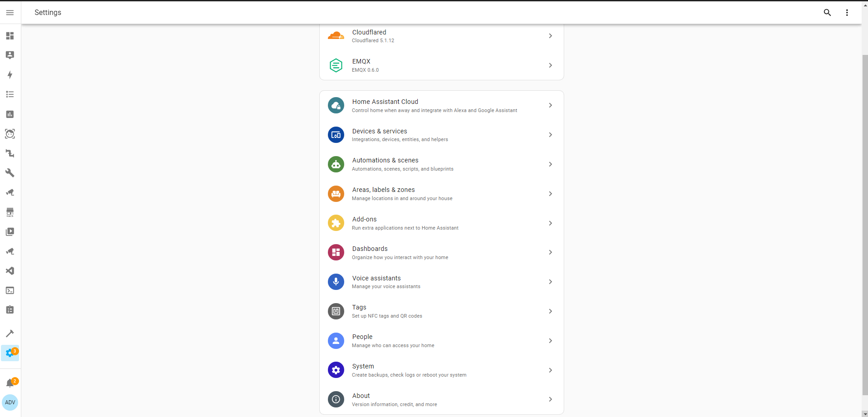This screenshot has height=417, width=868.
Task: Expand the Cloudflared row chevron
Action: 550,36
